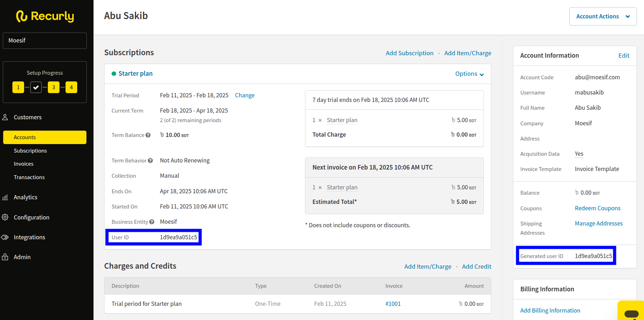Open Analytics from the sidebar icon
The width and height of the screenshot is (644, 320).
point(5,197)
